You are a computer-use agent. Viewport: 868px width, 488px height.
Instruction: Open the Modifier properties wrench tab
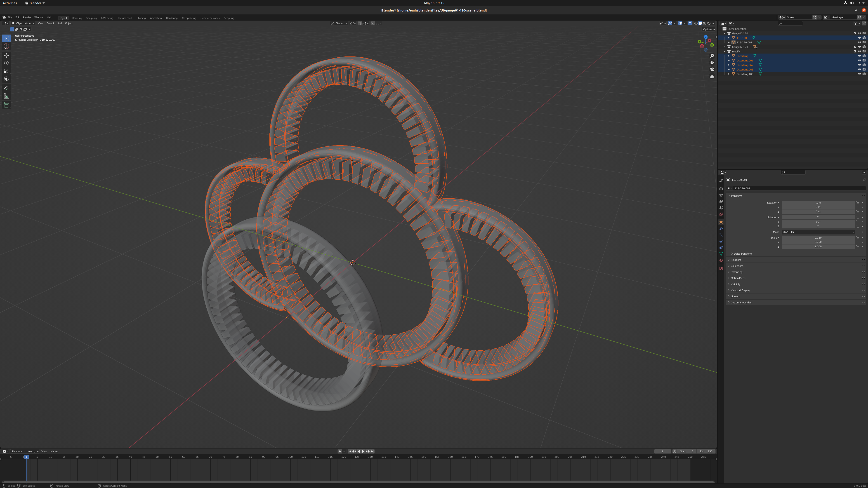point(721,229)
